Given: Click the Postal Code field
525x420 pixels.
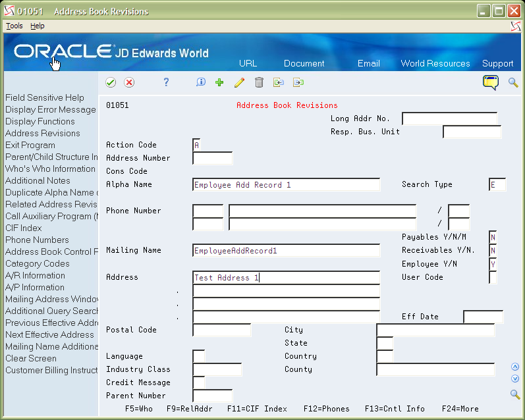Looking at the screenshot, I should coord(221,330).
